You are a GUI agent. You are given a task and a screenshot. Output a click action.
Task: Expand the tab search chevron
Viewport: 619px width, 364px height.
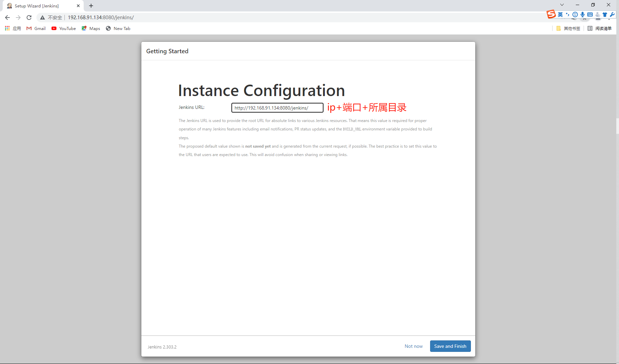pos(562,5)
